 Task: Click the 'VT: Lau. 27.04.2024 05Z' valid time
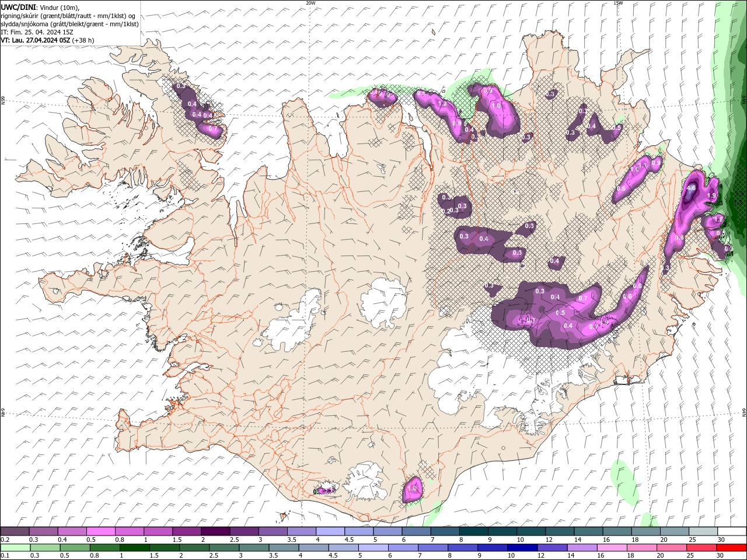pos(35,40)
